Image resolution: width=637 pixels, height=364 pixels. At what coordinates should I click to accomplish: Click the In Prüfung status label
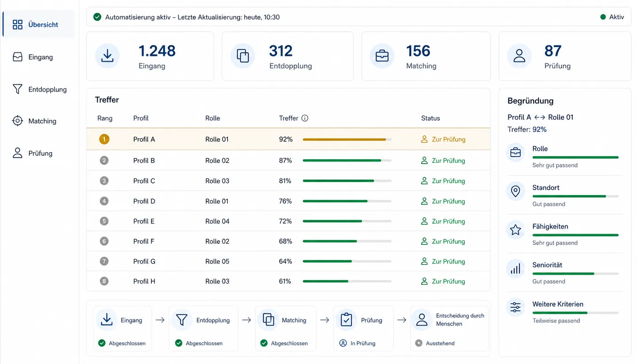click(363, 343)
